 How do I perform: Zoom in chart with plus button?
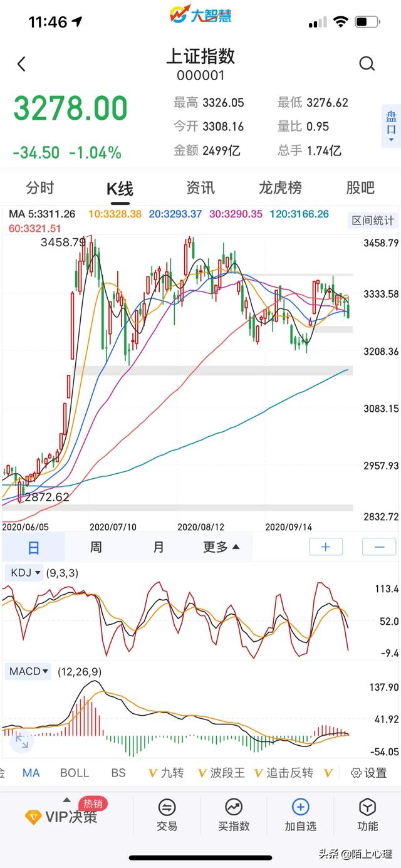click(x=326, y=547)
